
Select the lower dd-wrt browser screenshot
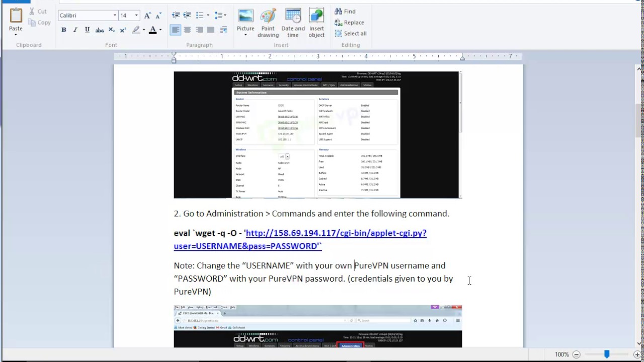318,326
